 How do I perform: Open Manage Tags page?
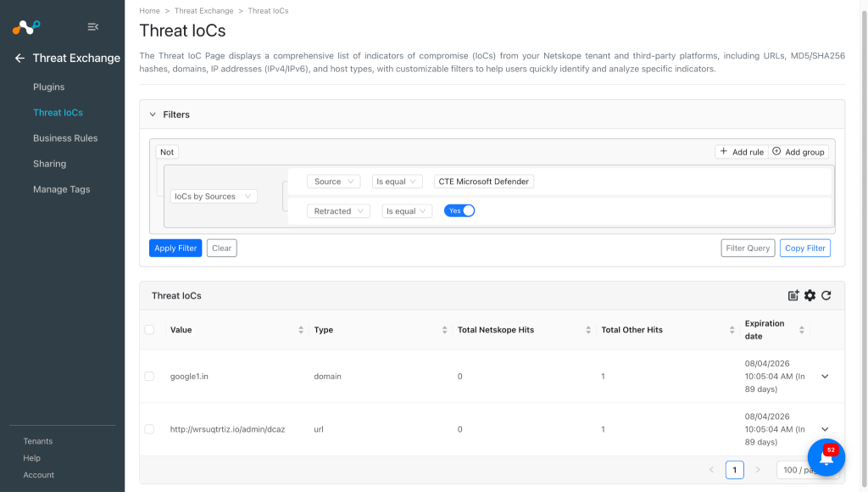point(61,189)
